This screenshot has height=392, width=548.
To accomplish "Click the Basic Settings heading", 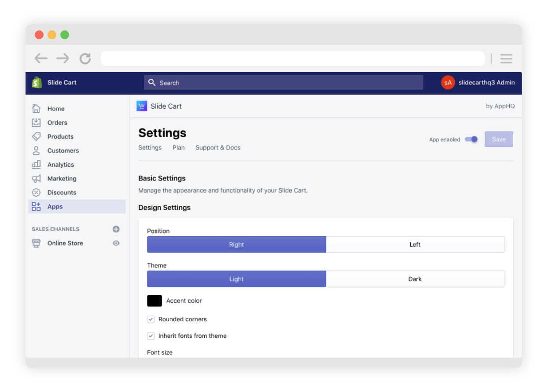I will point(162,178).
